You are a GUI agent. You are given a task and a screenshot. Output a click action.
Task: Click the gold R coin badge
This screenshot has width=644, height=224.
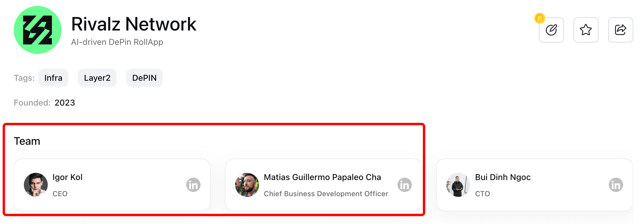pyautogui.click(x=540, y=19)
